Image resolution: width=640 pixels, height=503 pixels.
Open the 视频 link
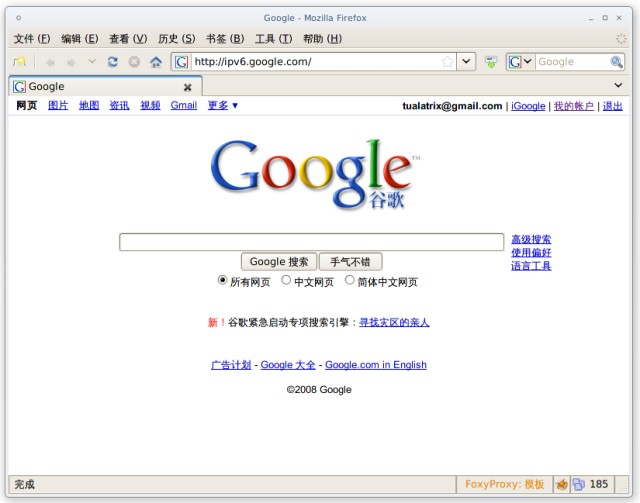(150, 105)
